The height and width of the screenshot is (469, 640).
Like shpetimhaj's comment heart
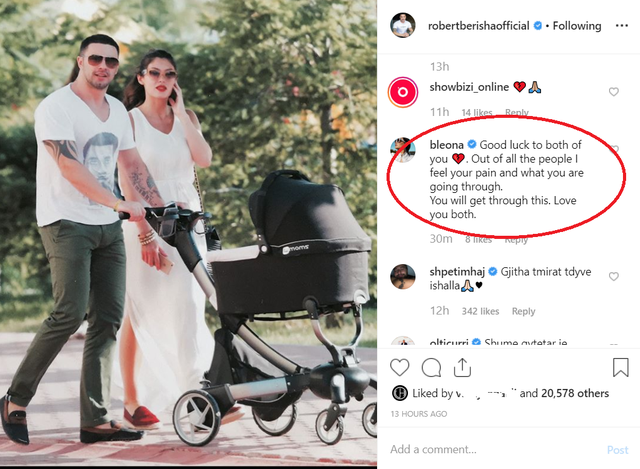(613, 276)
